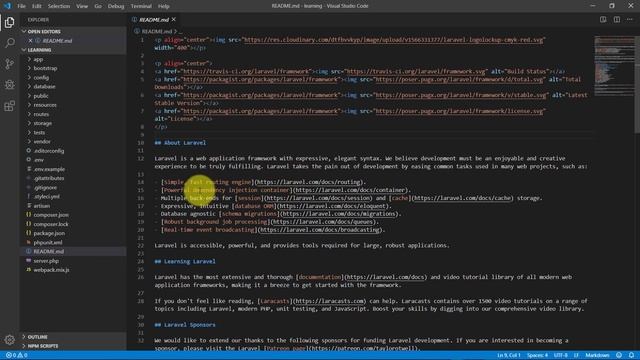The width and height of the screenshot is (640, 360).
Task: Change language mode Markdown
Action: click(x=597, y=355)
